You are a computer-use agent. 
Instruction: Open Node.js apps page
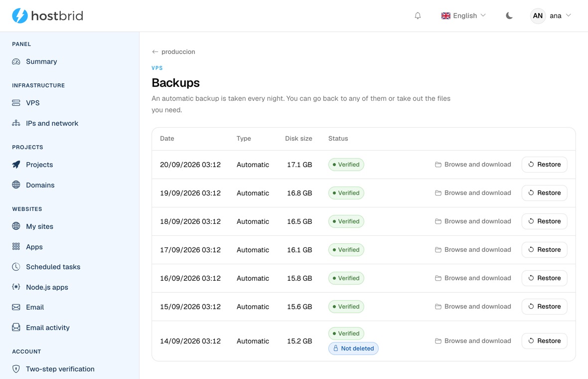[x=47, y=287]
